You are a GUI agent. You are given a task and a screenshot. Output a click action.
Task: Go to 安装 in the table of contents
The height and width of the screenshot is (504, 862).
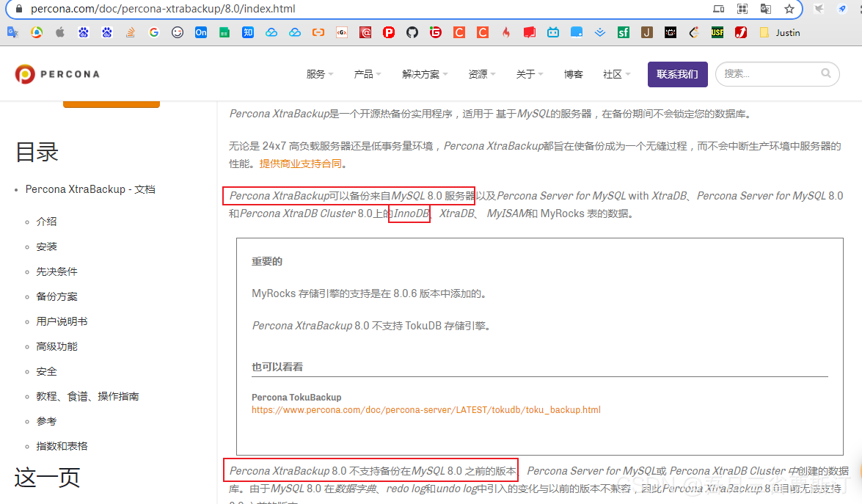tap(47, 246)
